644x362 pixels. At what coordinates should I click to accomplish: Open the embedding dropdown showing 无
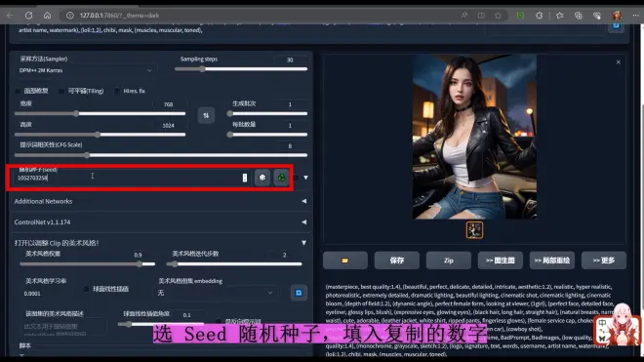216,293
